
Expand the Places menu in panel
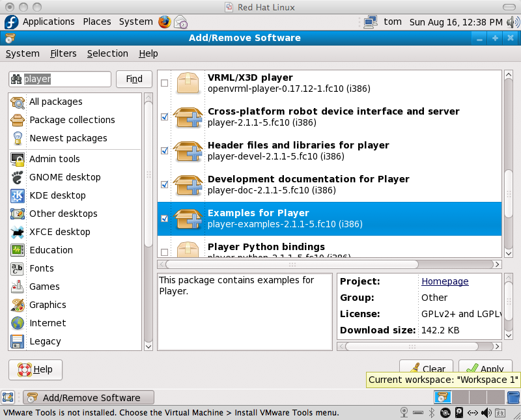(x=97, y=21)
